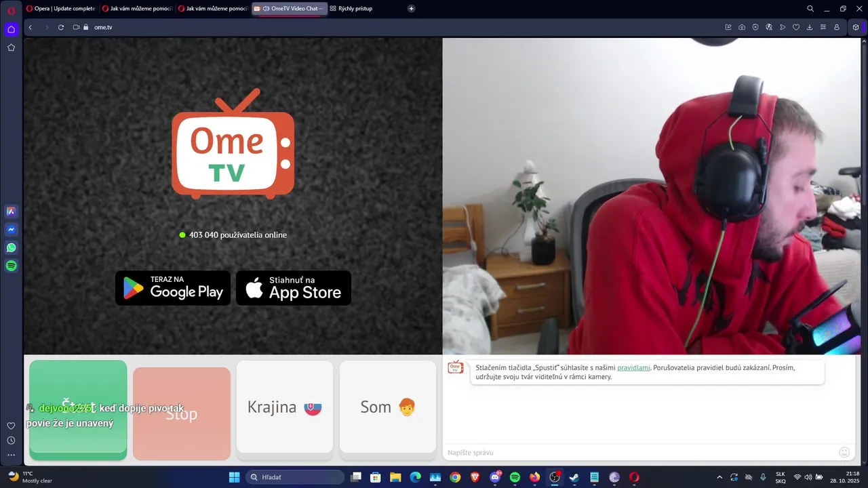868x488 pixels.
Task: Click the camera indicator in address bar
Action: pyautogui.click(x=77, y=27)
